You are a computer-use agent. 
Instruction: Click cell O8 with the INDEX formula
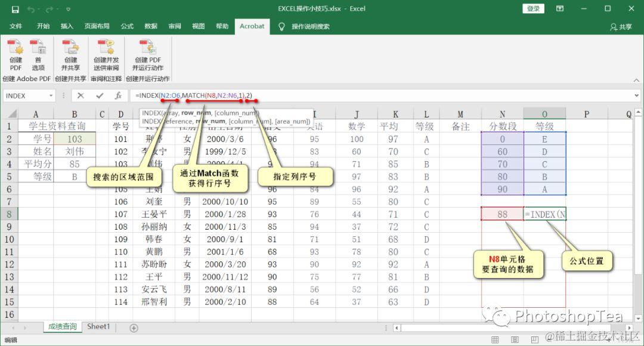545,214
